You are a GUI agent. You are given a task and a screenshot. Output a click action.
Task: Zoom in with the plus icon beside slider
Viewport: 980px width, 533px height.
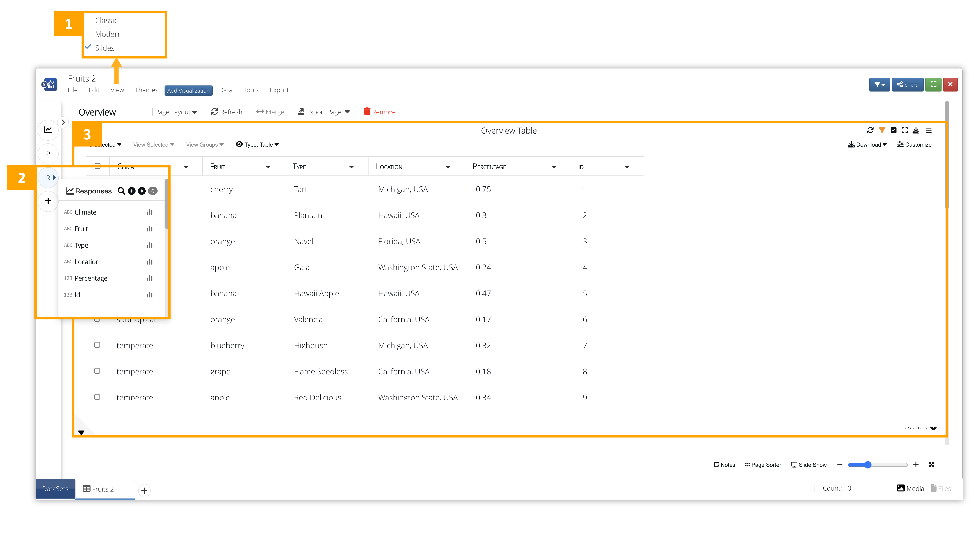pos(916,465)
